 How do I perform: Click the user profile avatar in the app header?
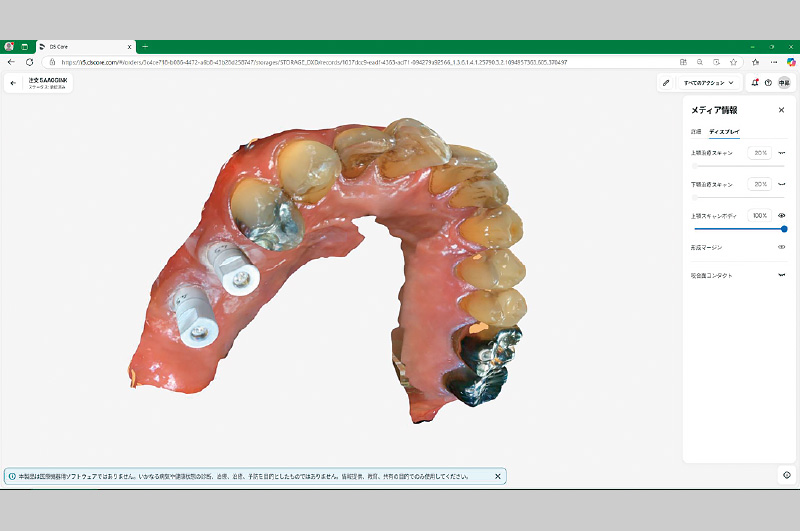(784, 83)
